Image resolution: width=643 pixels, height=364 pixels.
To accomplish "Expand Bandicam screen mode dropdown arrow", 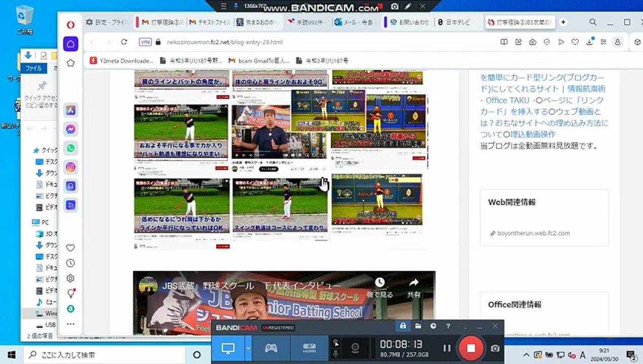I will (248, 348).
